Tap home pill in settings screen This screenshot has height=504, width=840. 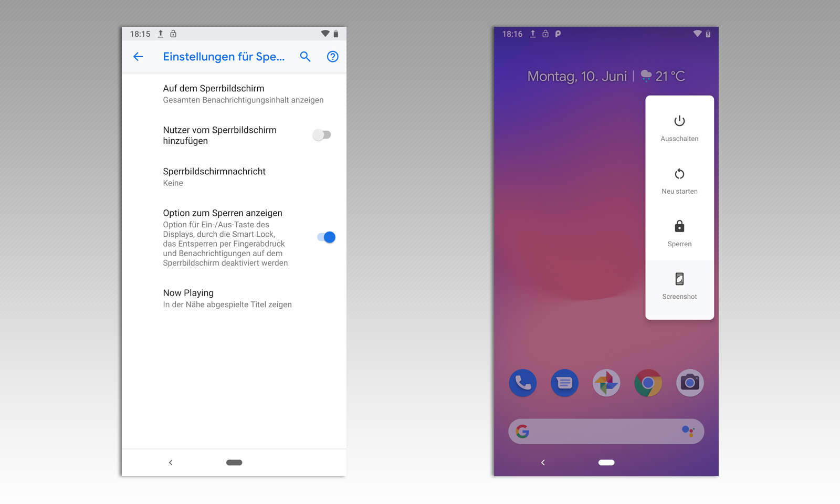click(234, 463)
